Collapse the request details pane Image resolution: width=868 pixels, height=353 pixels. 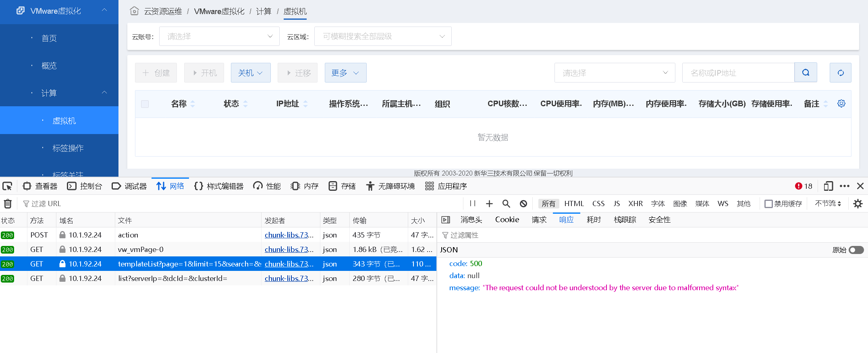446,220
